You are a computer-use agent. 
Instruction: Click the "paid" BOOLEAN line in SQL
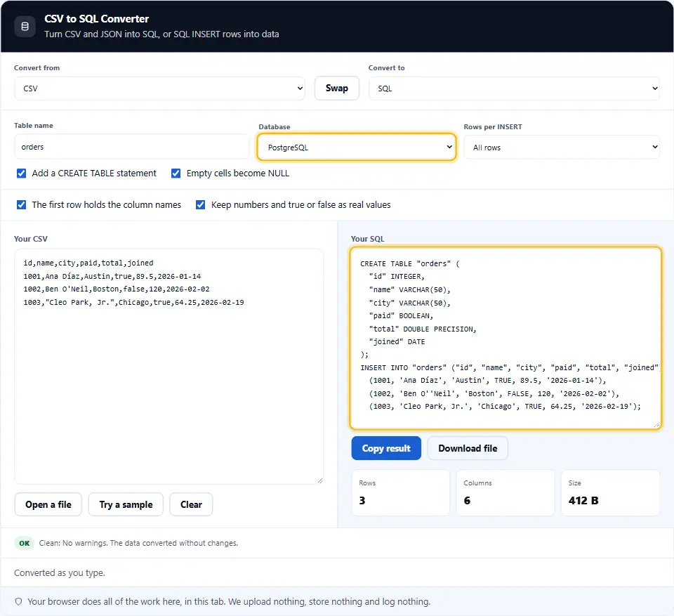(x=401, y=316)
